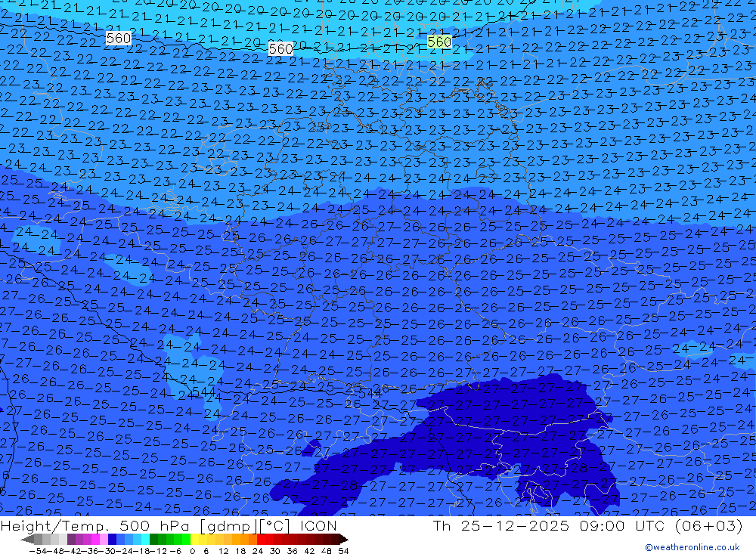Click the dark navy blue legend swatch
The image size is (756, 554).
112,539
